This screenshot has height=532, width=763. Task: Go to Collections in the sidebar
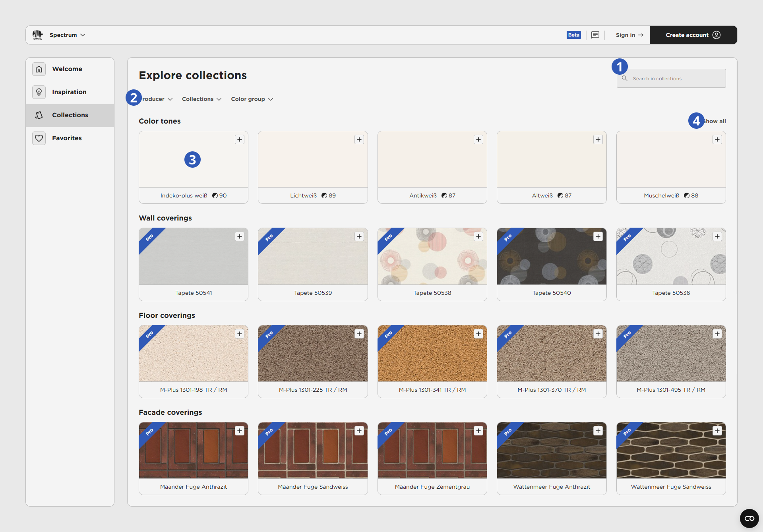point(70,115)
